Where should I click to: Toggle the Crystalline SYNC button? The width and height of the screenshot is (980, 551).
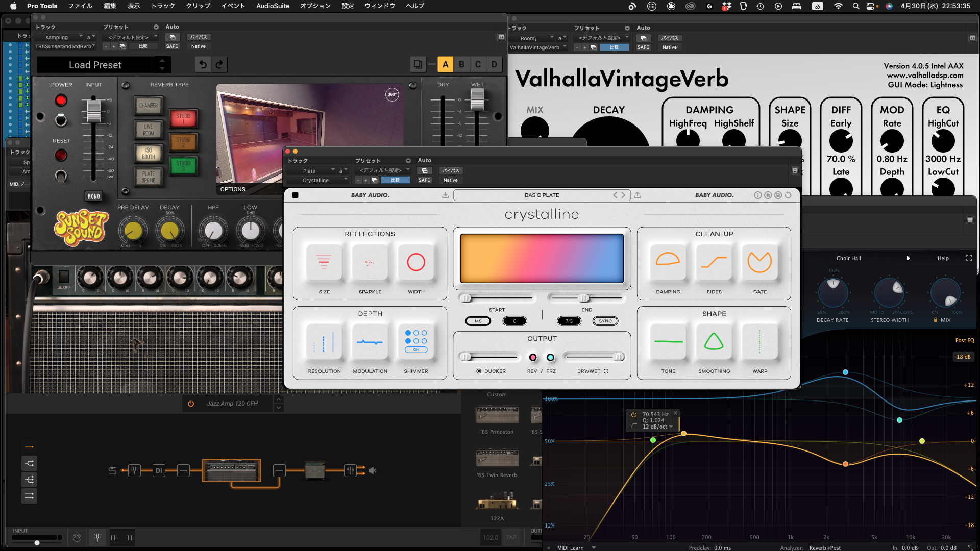[x=605, y=321]
